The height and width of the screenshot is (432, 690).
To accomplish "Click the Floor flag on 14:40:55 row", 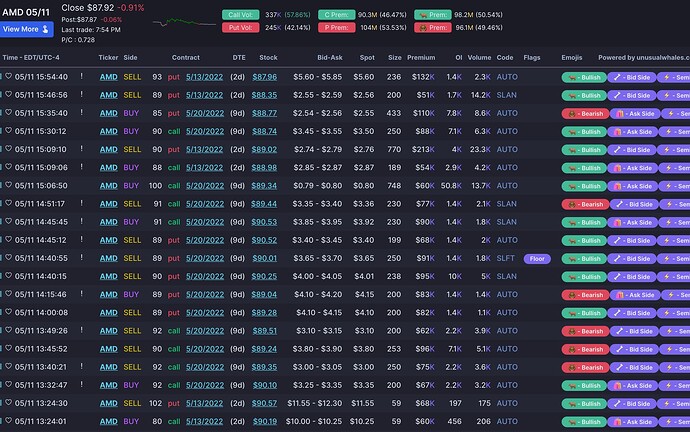I will [537, 259].
